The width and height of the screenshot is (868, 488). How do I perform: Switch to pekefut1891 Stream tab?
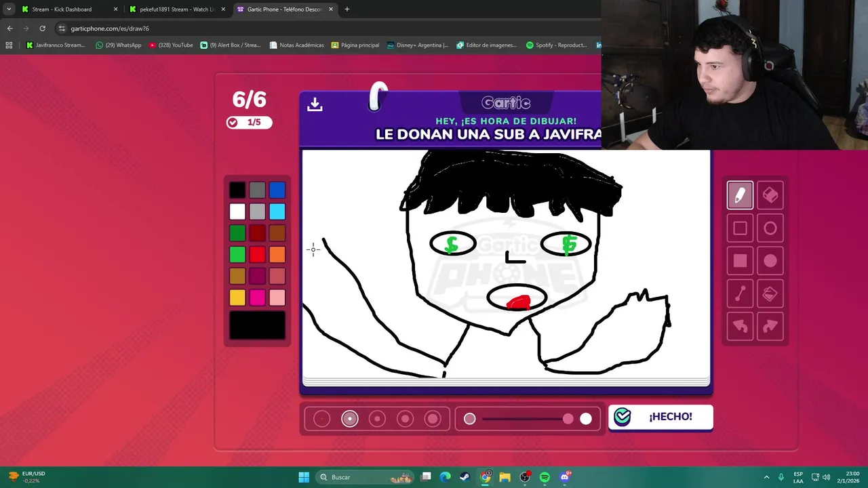click(177, 9)
